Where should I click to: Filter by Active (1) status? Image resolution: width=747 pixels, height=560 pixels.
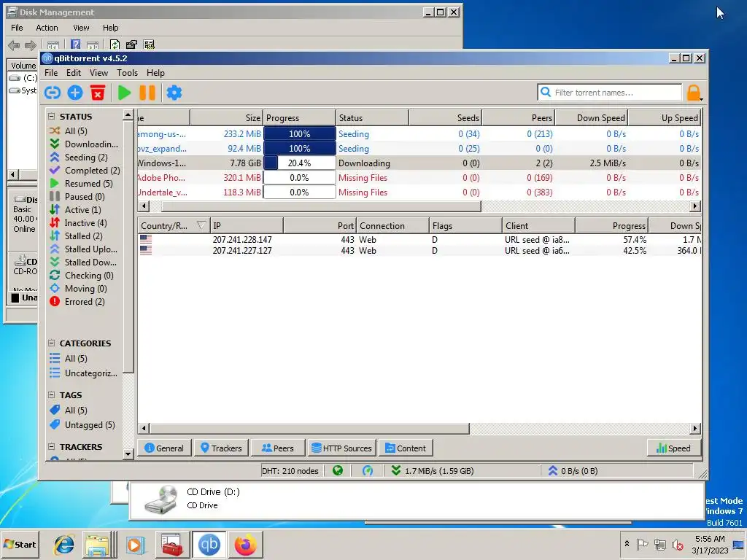click(x=76, y=209)
